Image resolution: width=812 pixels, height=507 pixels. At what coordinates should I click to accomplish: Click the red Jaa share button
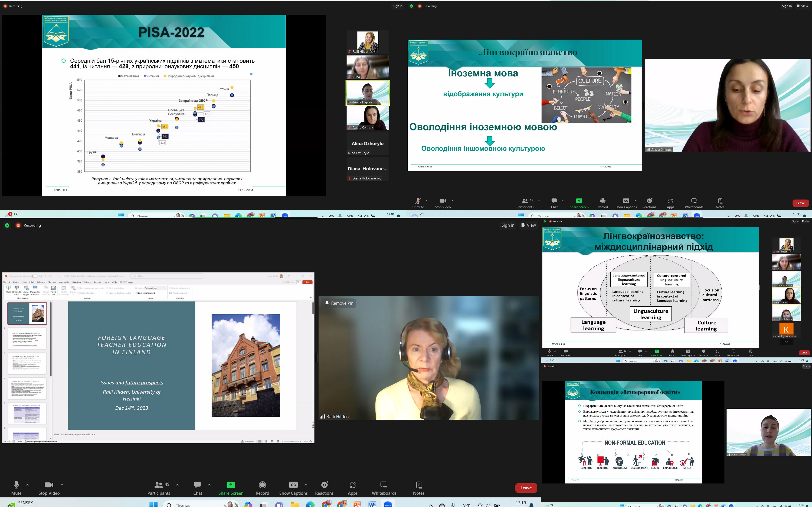[x=306, y=282]
